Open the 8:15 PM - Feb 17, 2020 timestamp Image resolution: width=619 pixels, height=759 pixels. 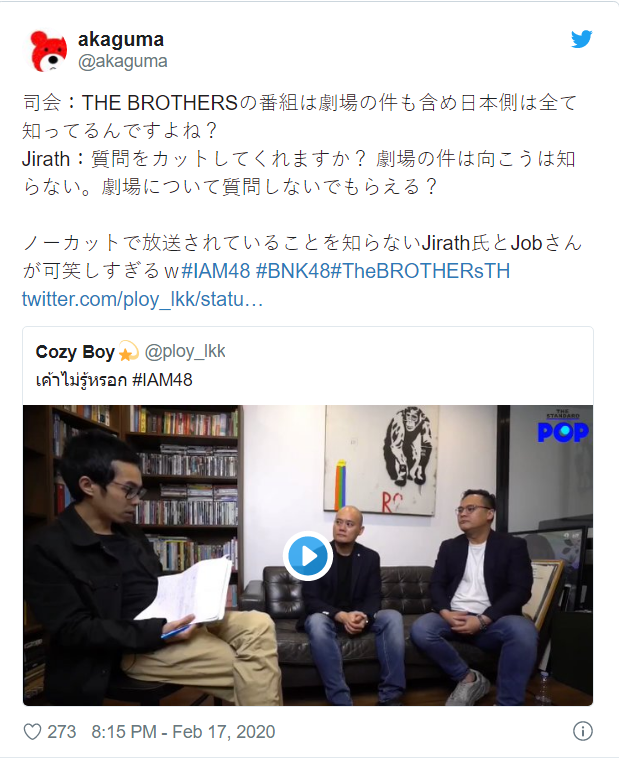[183, 732]
